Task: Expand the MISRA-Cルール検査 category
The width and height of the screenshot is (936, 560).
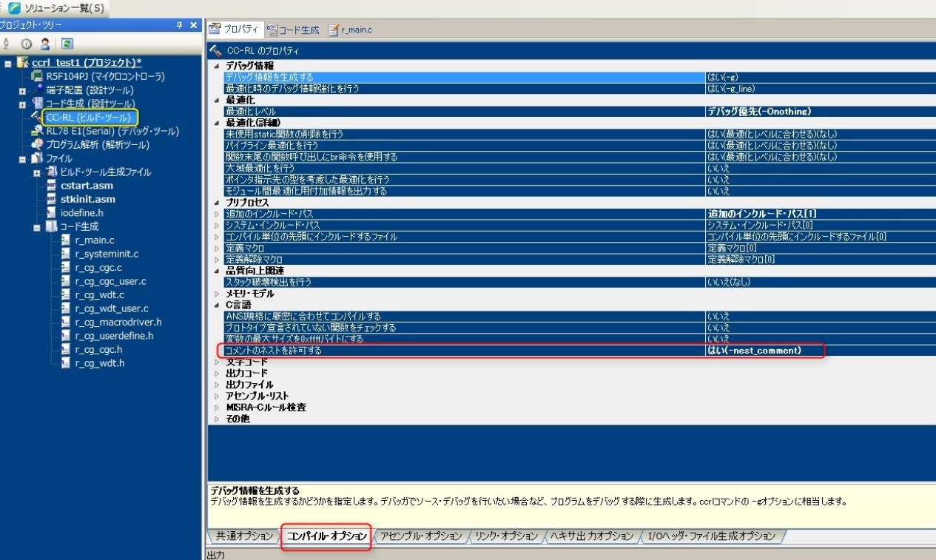Action: (x=217, y=408)
